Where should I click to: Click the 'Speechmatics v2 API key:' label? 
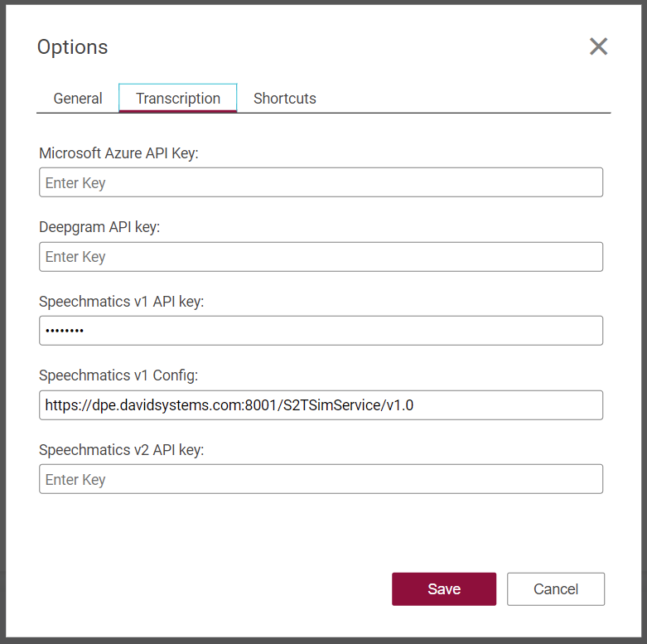pyautogui.click(x=121, y=450)
